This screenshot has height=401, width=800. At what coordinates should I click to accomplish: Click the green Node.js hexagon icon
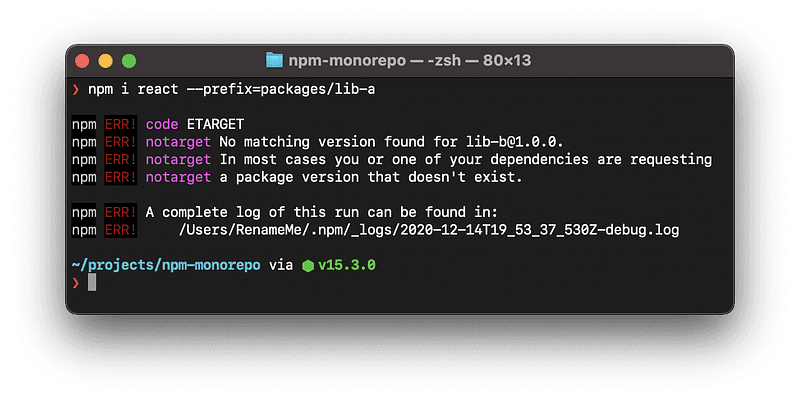pos(308,266)
